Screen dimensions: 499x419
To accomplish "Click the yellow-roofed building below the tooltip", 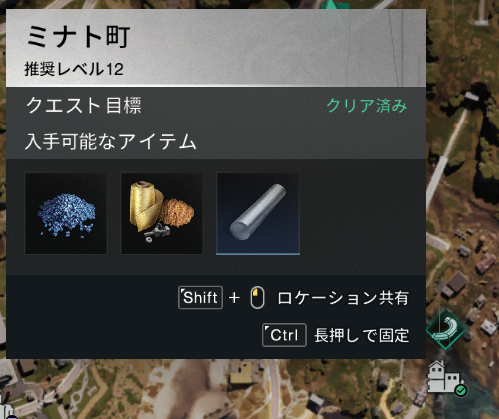I will click(243, 372).
